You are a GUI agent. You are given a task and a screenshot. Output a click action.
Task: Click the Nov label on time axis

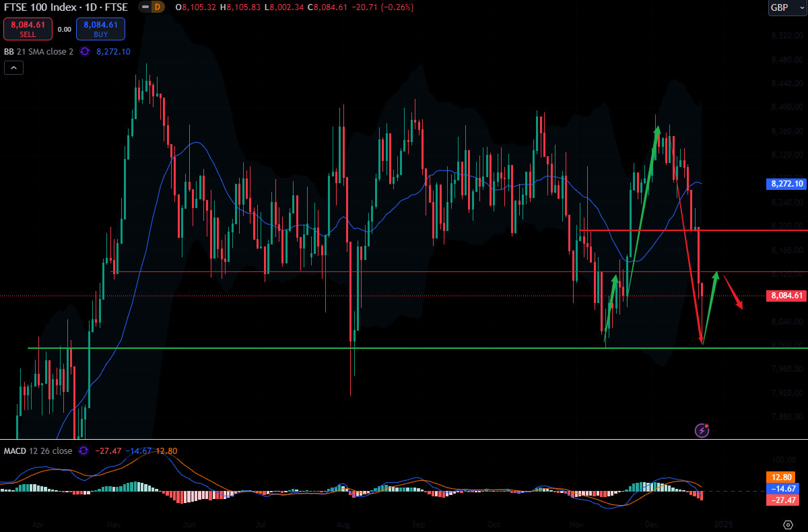pyautogui.click(x=576, y=523)
